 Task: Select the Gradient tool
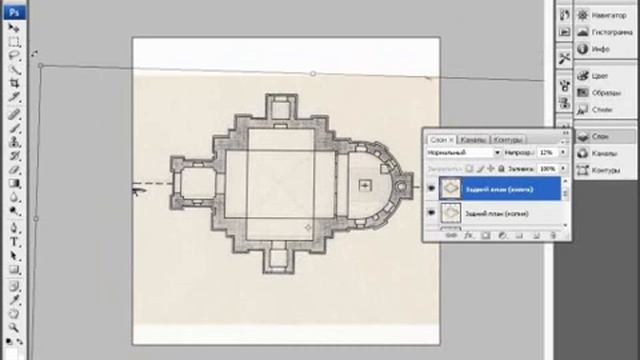tap(14, 184)
